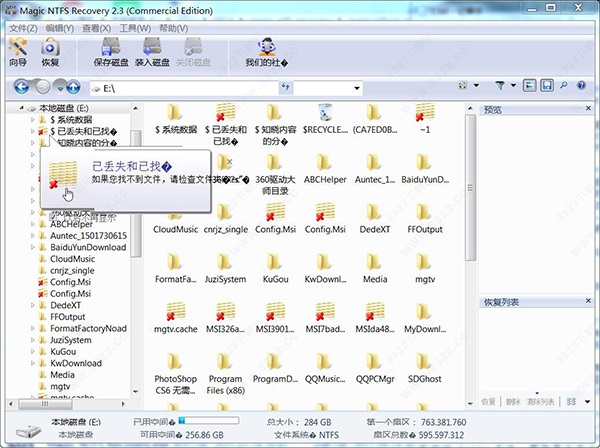Image resolution: width=600 pixels, height=448 pixels.
Task: Toggle the folder tree panel button
Action: tap(529, 85)
